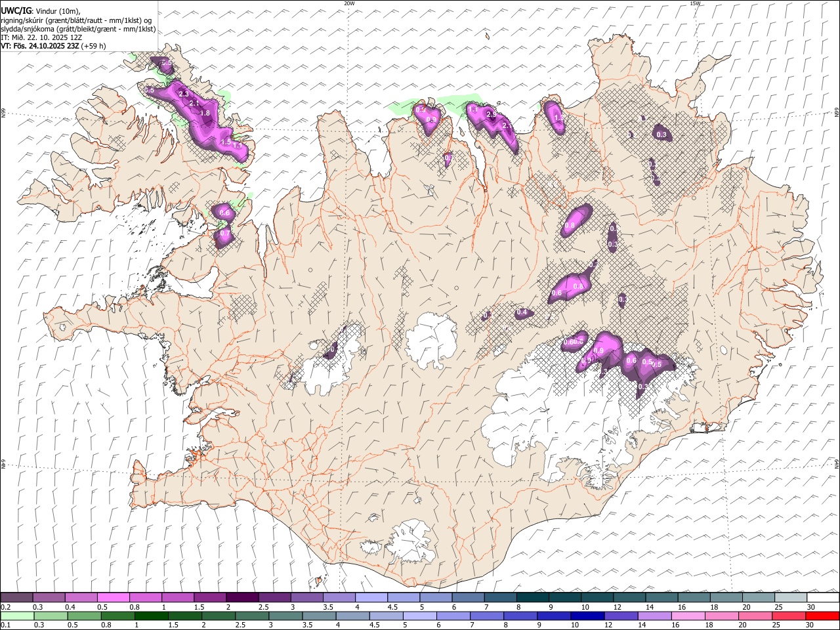Image resolution: width=840 pixels, height=630 pixels.
Task: Click the lower-scale violet swatch at 12
Action: pyautogui.click(x=621, y=616)
